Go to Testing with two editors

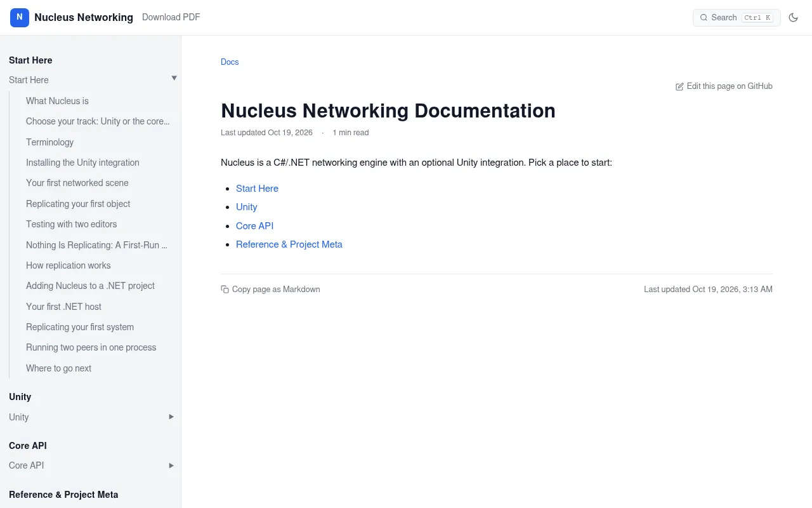tap(71, 224)
